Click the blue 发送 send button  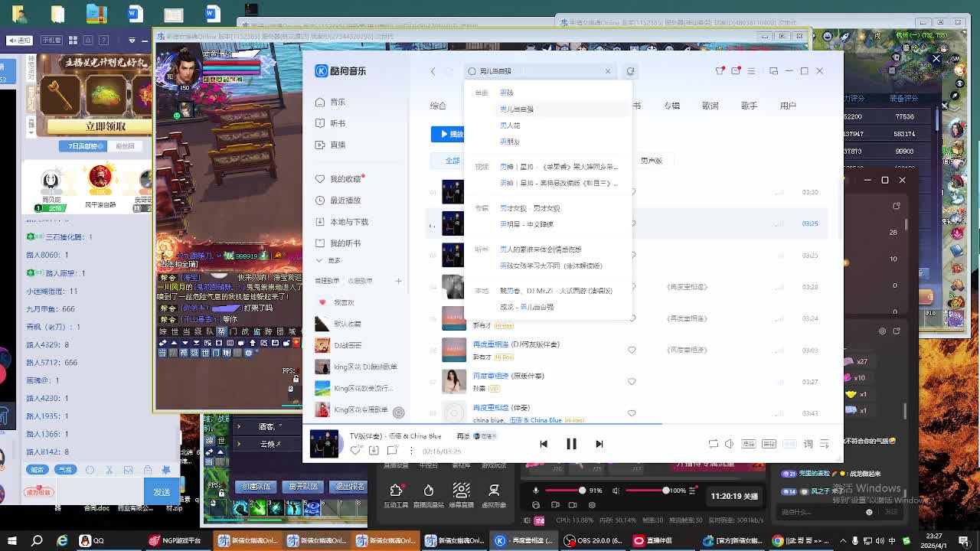(162, 492)
